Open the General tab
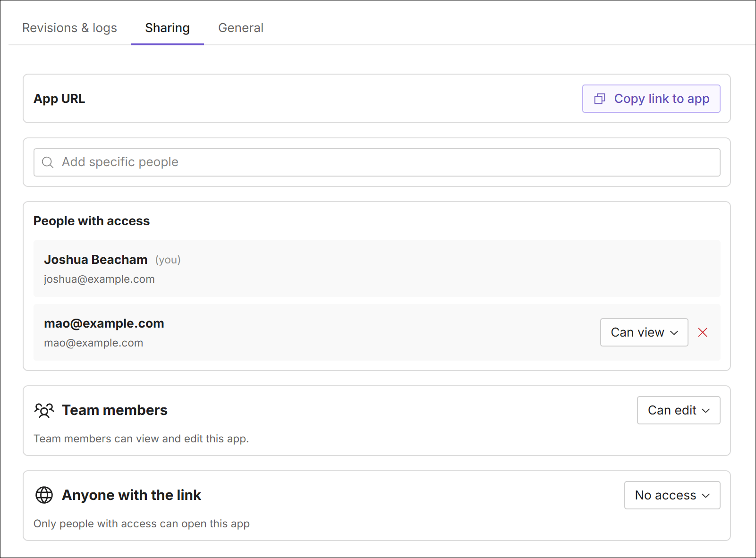 pyautogui.click(x=241, y=28)
